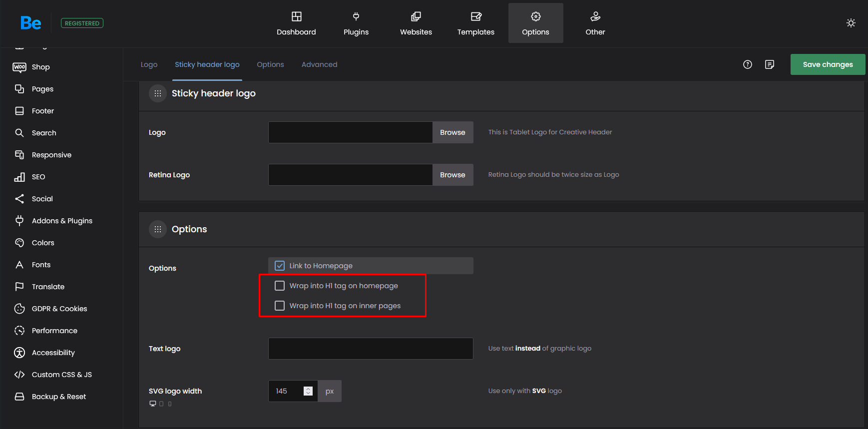The width and height of the screenshot is (868, 429).
Task: Select the Options top navigation item
Action: tap(536, 23)
